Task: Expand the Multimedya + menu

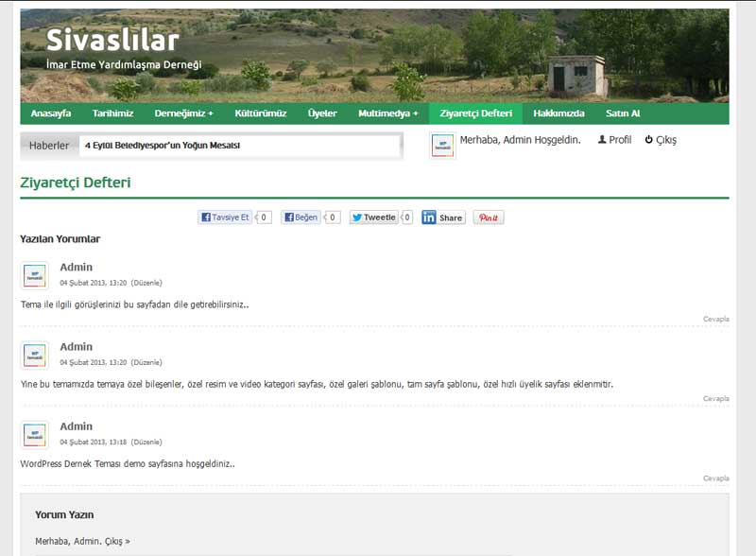Action: (x=388, y=113)
